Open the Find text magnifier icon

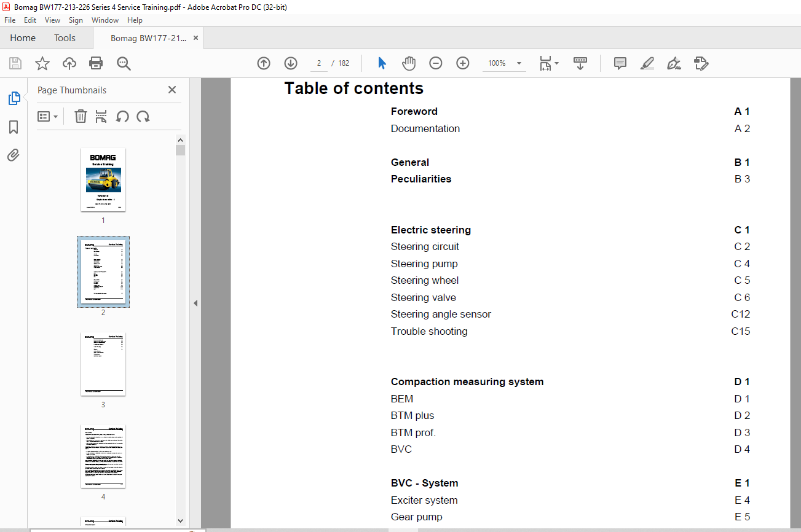124,63
